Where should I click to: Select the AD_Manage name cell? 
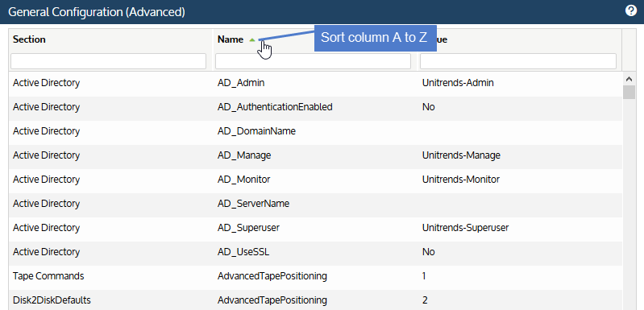tap(244, 155)
